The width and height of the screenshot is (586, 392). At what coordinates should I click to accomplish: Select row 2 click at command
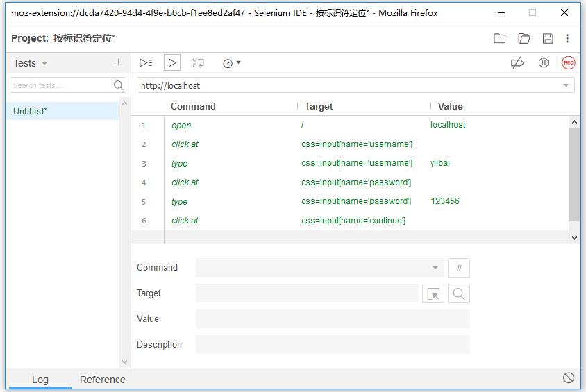(x=350, y=144)
